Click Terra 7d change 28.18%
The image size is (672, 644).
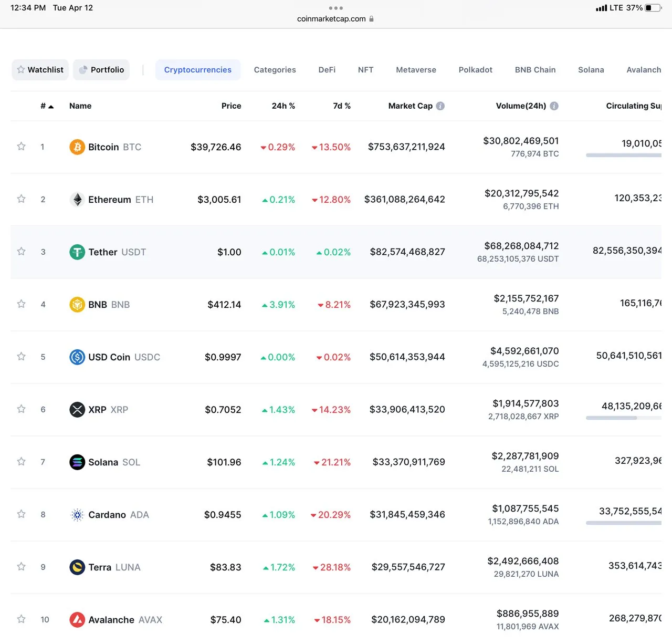pyautogui.click(x=331, y=567)
